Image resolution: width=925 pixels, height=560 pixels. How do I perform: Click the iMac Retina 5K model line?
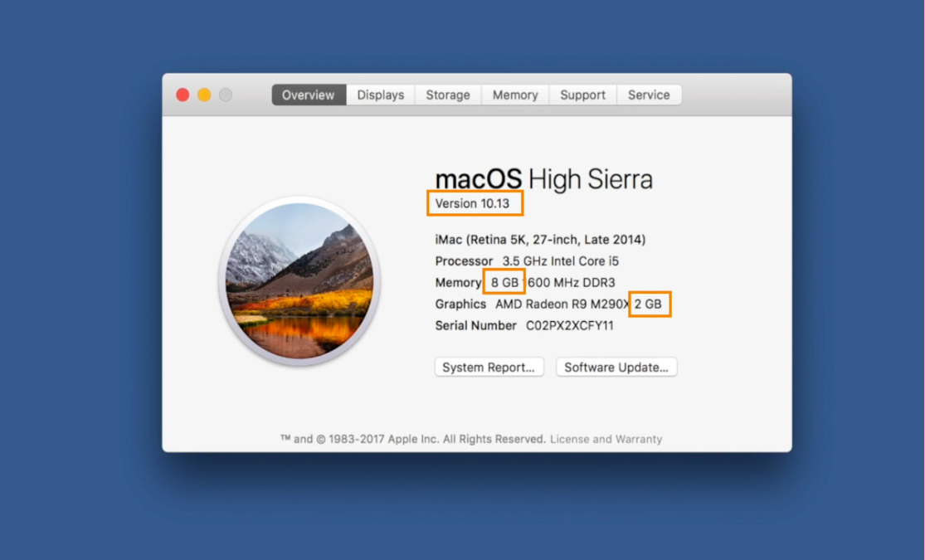[540, 240]
